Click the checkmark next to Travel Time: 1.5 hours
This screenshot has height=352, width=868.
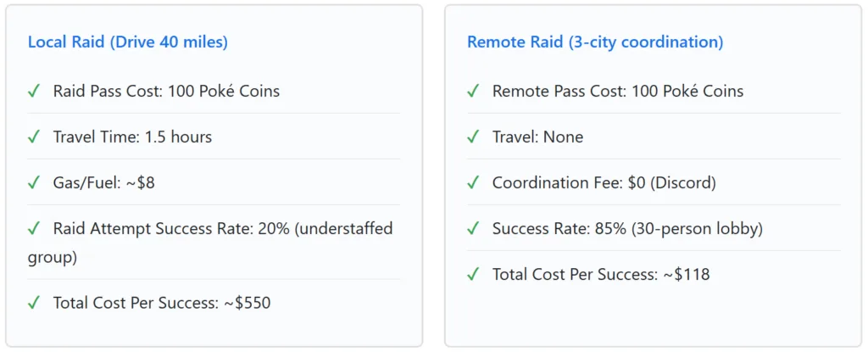[x=34, y=137]
